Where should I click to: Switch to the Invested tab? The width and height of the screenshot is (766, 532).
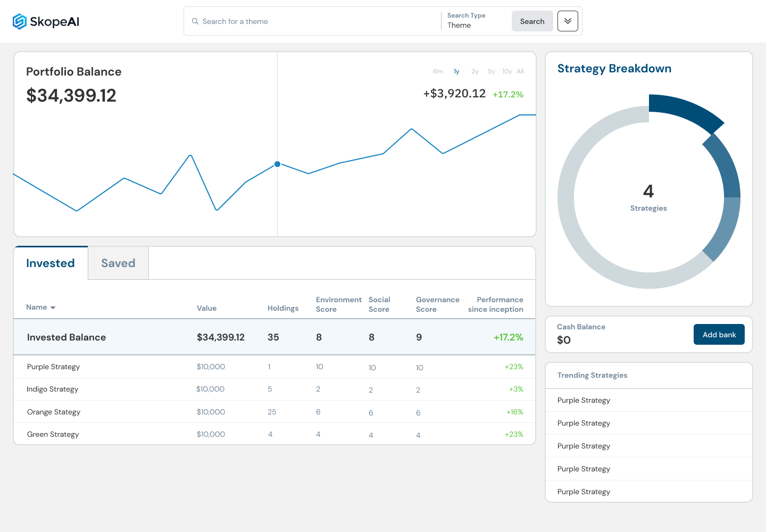coord(51,263)
